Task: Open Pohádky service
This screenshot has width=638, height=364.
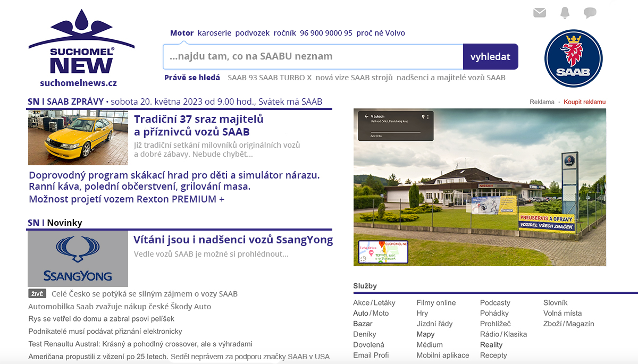Action: [x=494, y=314]
